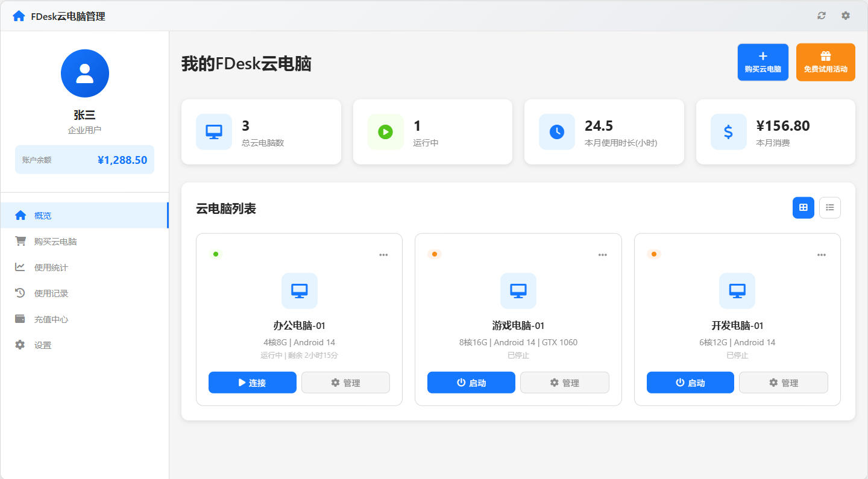Open more actions for 开发电脑-01
The height and width of the screenshot is (479, 868).
click(821, 254)
